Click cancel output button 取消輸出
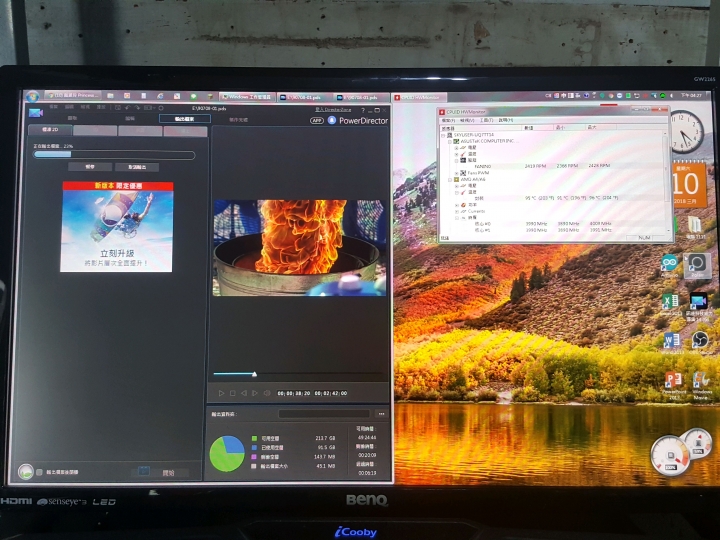 137,167
